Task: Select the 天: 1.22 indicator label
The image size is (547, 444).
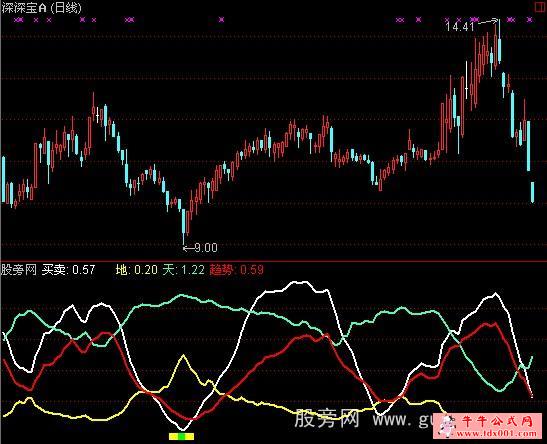Action: click(x=183, y=270)
